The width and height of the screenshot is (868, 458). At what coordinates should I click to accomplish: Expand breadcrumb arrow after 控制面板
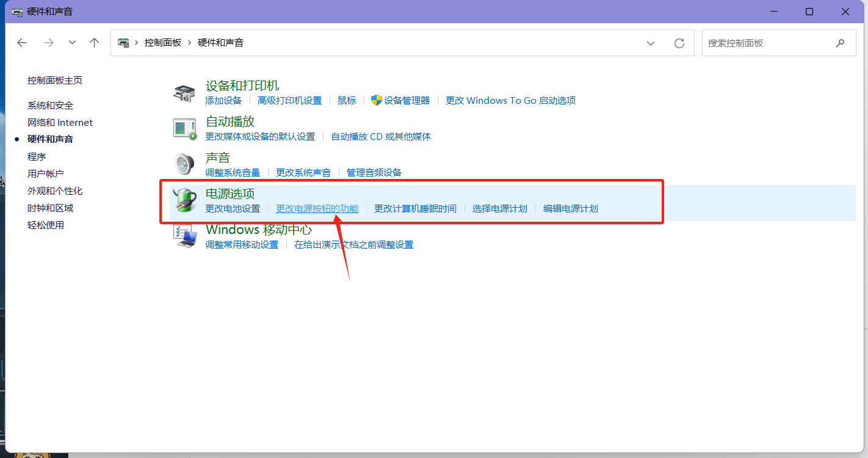tap(190, 43)
